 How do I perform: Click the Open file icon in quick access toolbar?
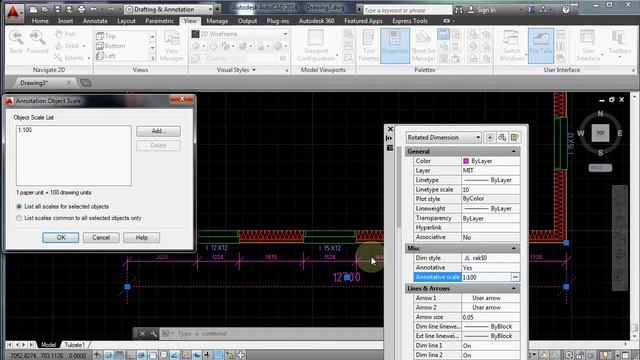pos(45,9)
